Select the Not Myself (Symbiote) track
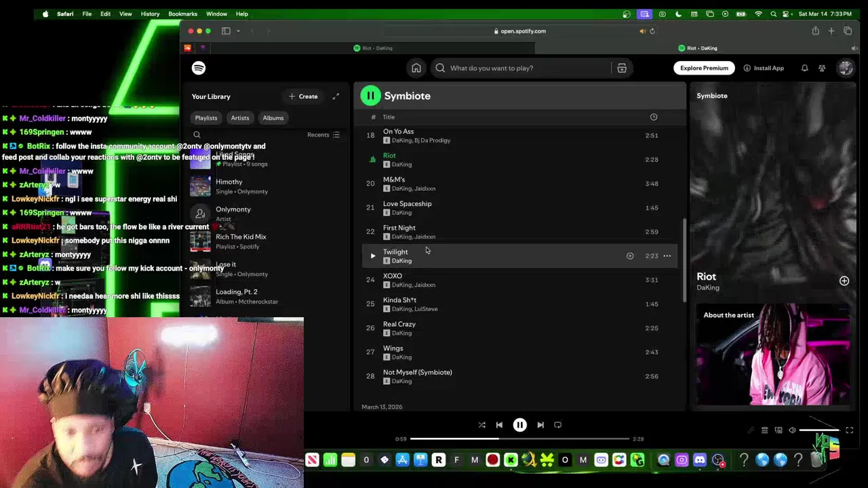The height and width of the screenshot is (488, 868). [x=519, y=376]
